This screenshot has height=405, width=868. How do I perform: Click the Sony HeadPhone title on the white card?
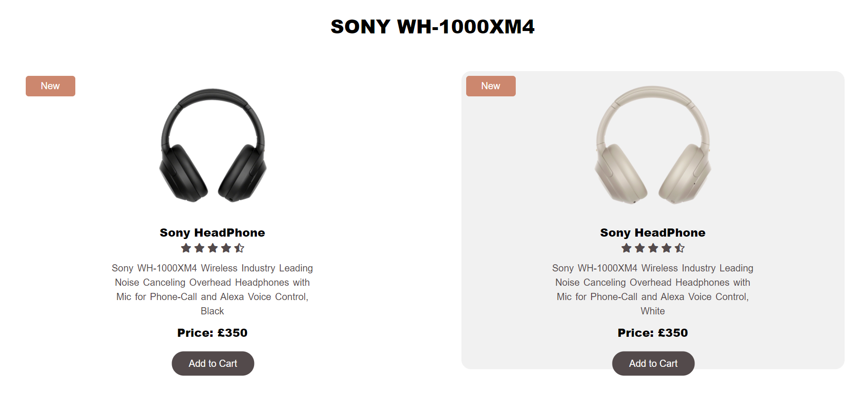click(653, 232)
